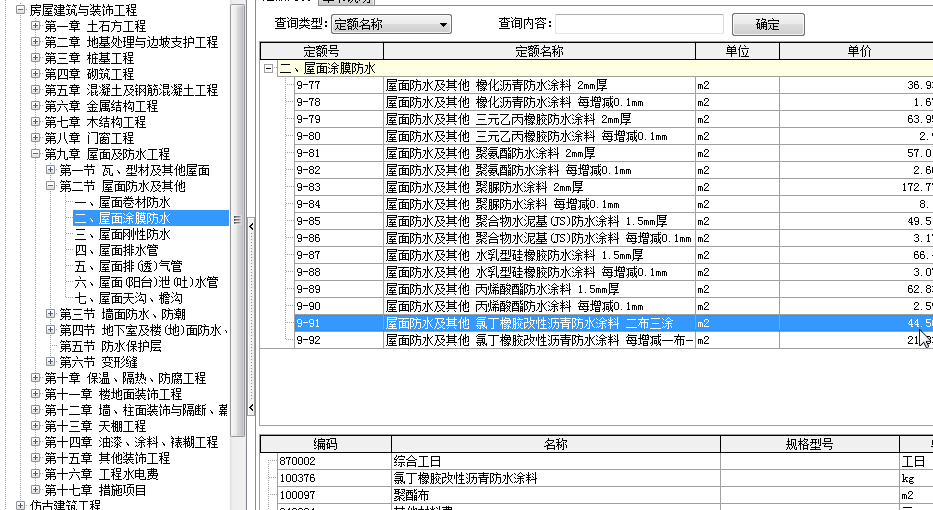Select material row 870002 综合工日
This screenshot has width=933, height=510.
tap(605, 461)
